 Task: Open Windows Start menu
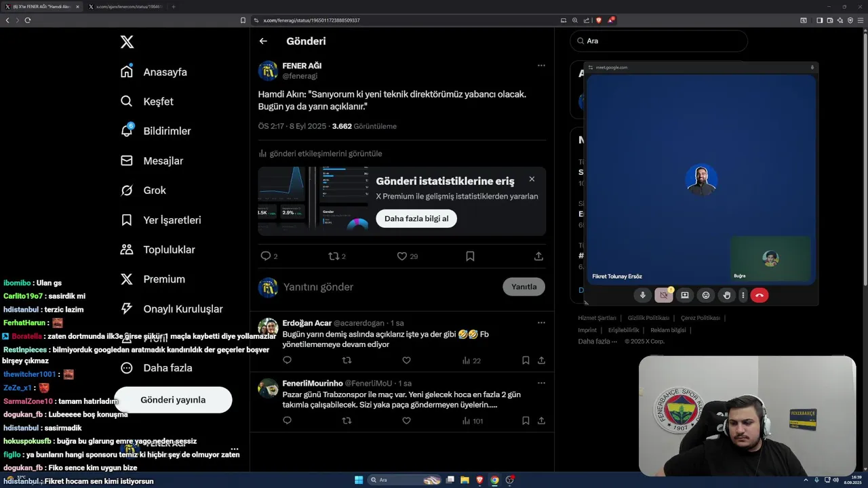359,480
